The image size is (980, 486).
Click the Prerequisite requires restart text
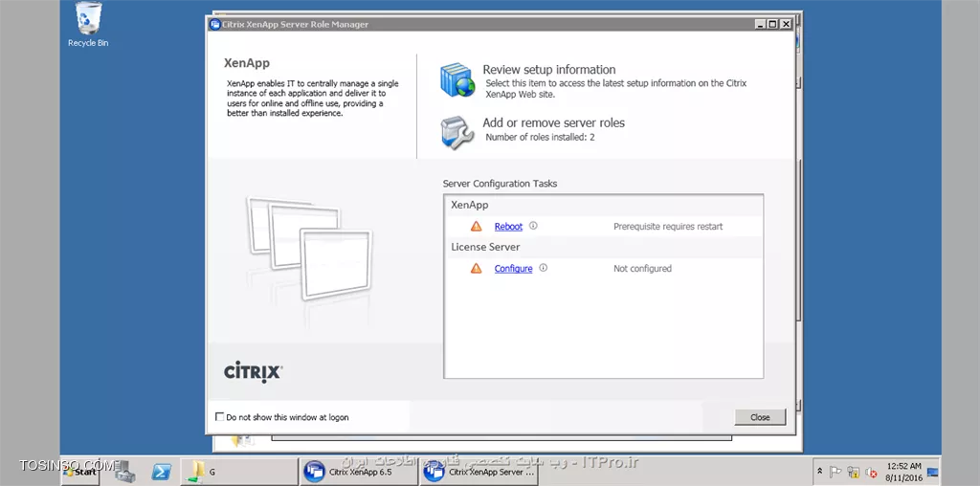[667, 227]
